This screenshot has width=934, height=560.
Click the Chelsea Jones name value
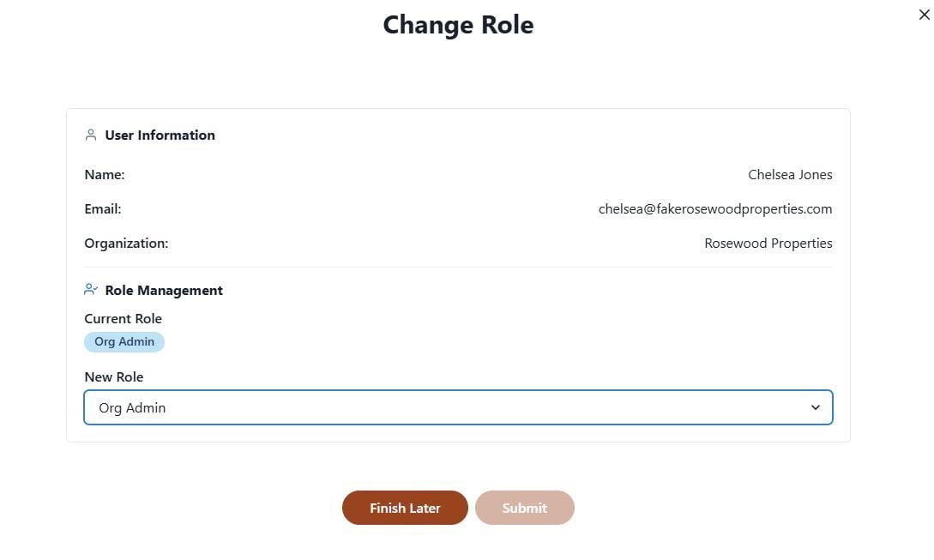pos(790,175)
